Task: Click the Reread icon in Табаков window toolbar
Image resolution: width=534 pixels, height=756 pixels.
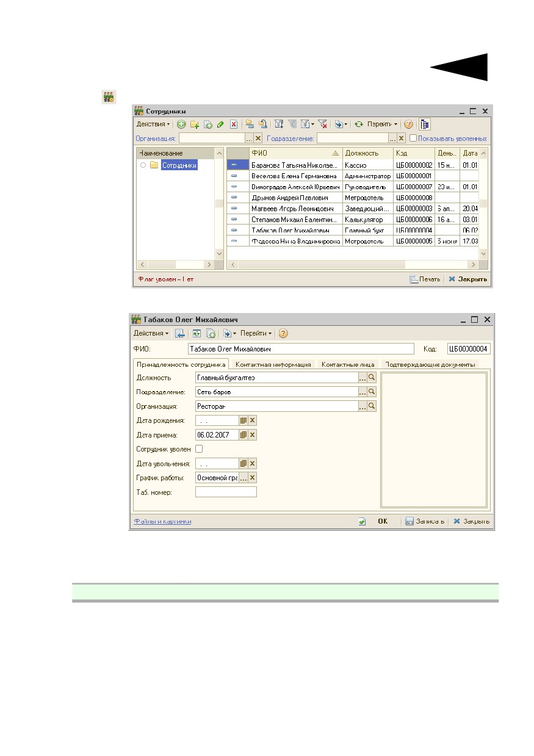Action: tap(197, 334)
